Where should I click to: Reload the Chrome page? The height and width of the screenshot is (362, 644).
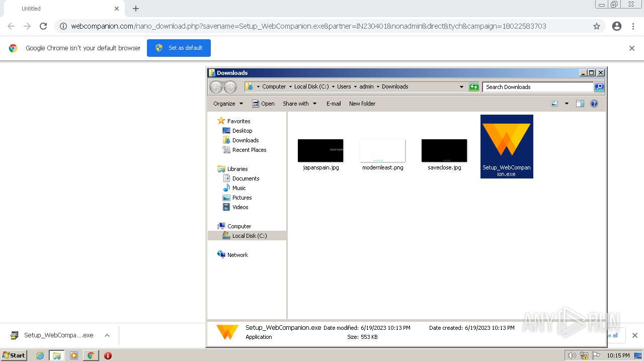coord(43,26)
